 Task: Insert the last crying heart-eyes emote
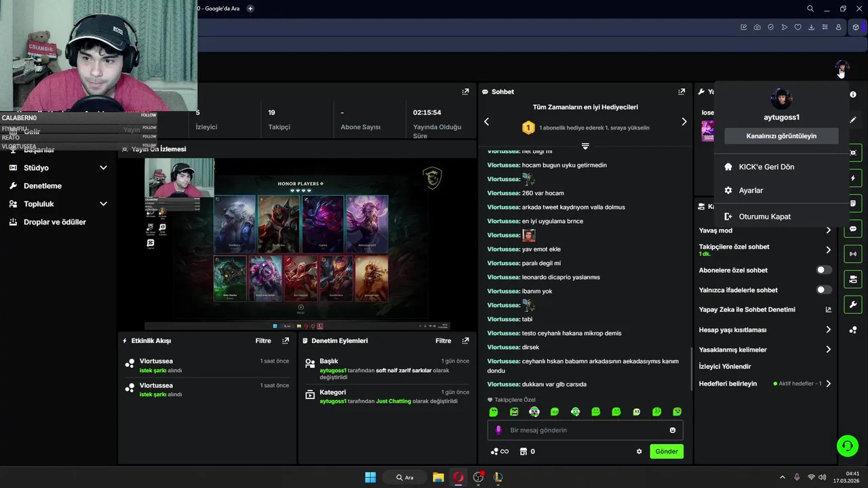click(677, 411)
